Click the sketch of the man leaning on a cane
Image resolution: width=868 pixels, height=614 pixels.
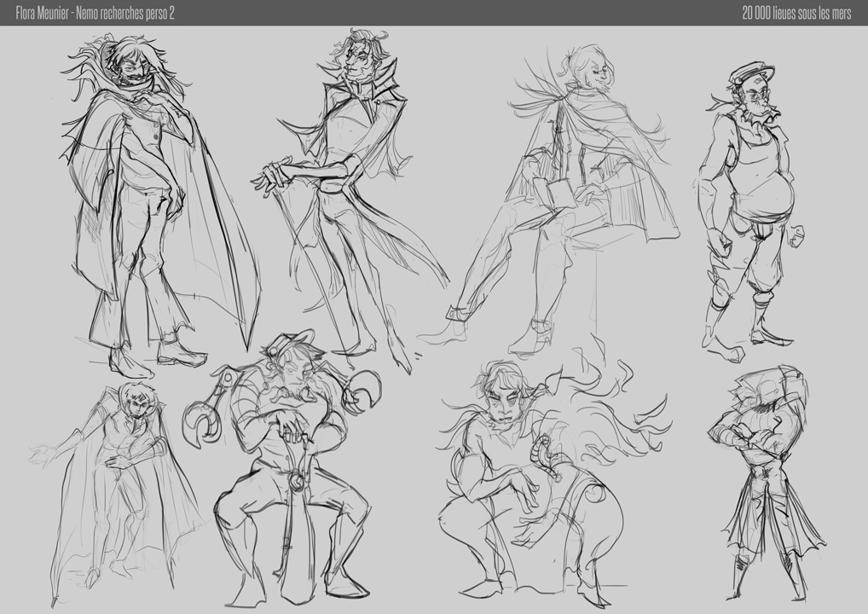tap(349, 202)
